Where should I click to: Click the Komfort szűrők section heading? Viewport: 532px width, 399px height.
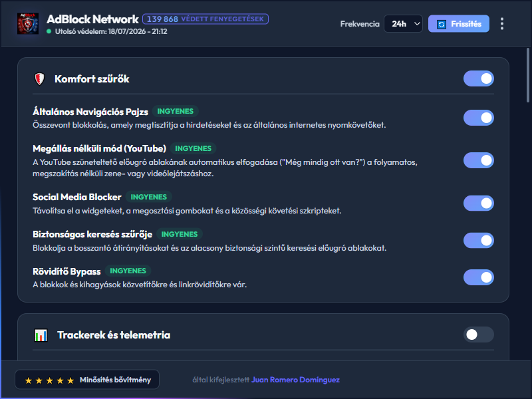click(92, 79)
